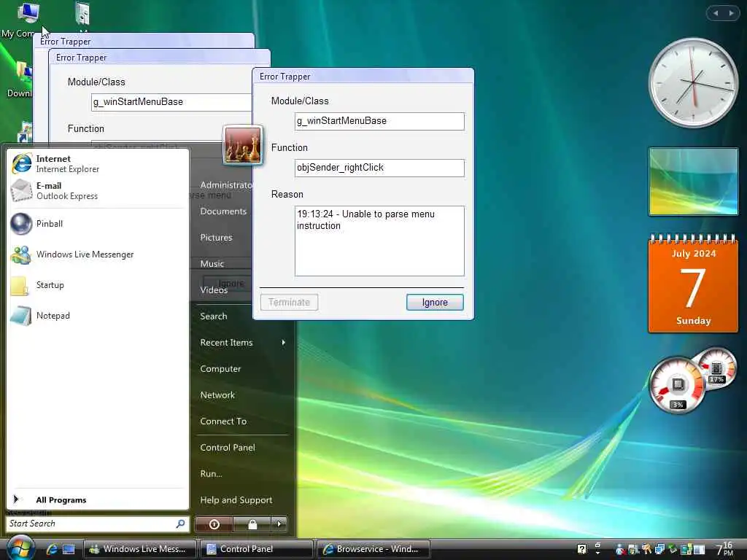This screenshot has height=560, width=747.
Task: Click objSender_rightClick Function field
Action: point(379,168)
